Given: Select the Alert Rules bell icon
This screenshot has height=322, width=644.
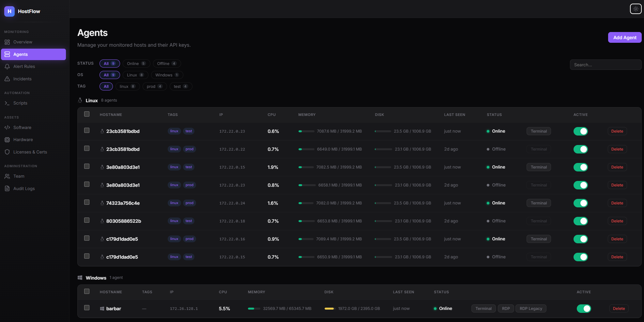Looking at the screenshot, I should [8, 66].
